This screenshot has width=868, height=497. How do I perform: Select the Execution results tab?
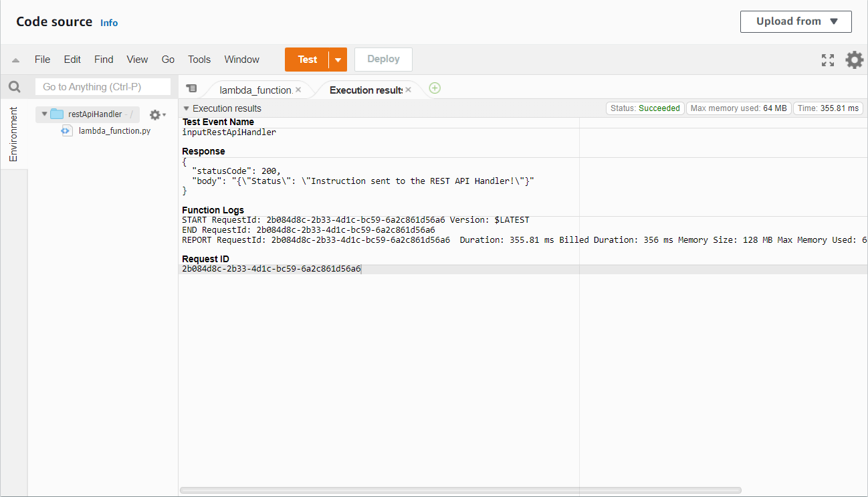[x=365, y=90]
